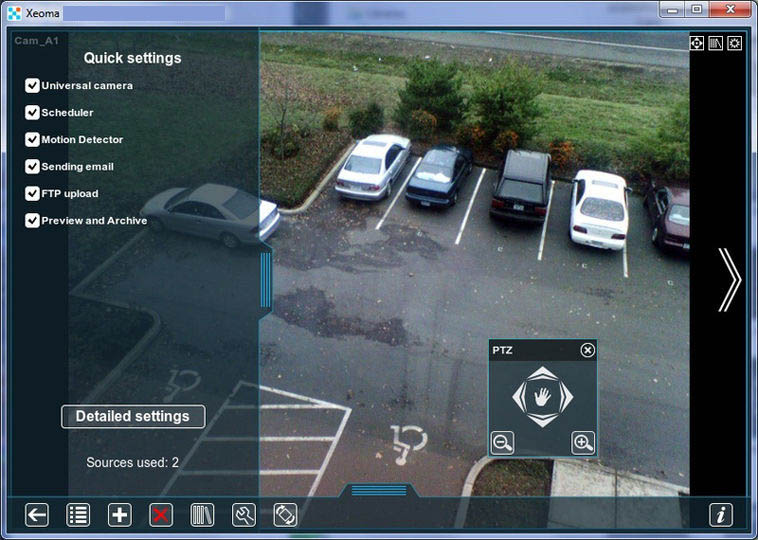Click the rotate layout icon

tap(285, 515)
